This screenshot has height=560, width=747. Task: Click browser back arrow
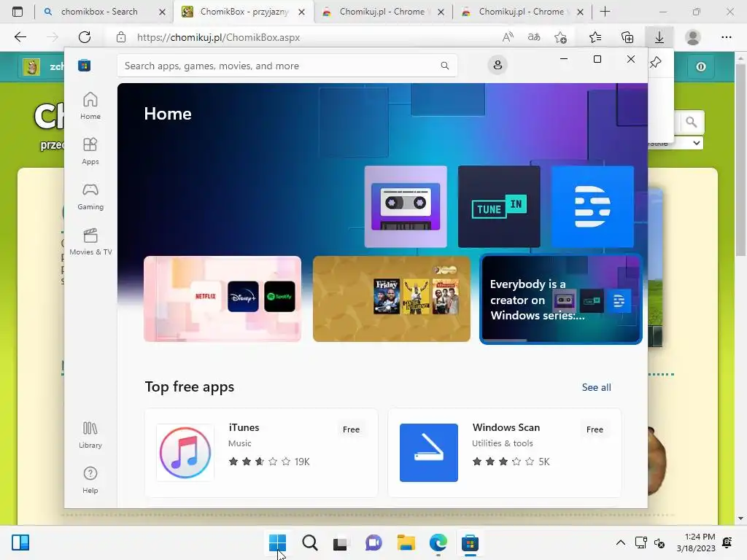point(20,37)
